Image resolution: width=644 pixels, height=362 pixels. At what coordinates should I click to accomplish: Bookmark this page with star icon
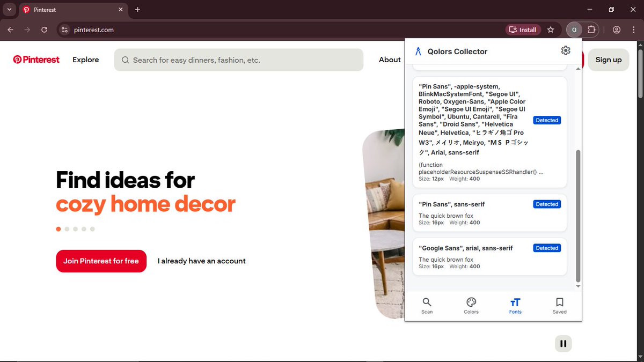click(551, 30)
